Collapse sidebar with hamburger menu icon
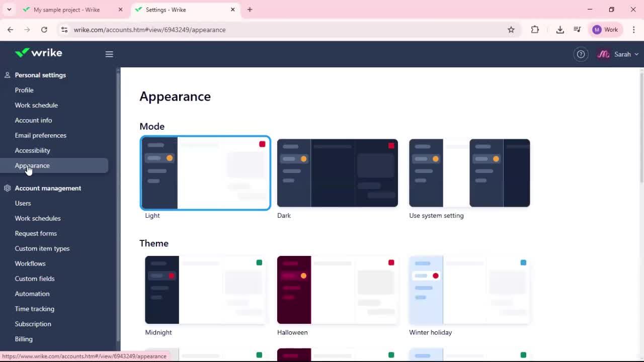Viewport: 644px width, 362px height. point(109,54)
